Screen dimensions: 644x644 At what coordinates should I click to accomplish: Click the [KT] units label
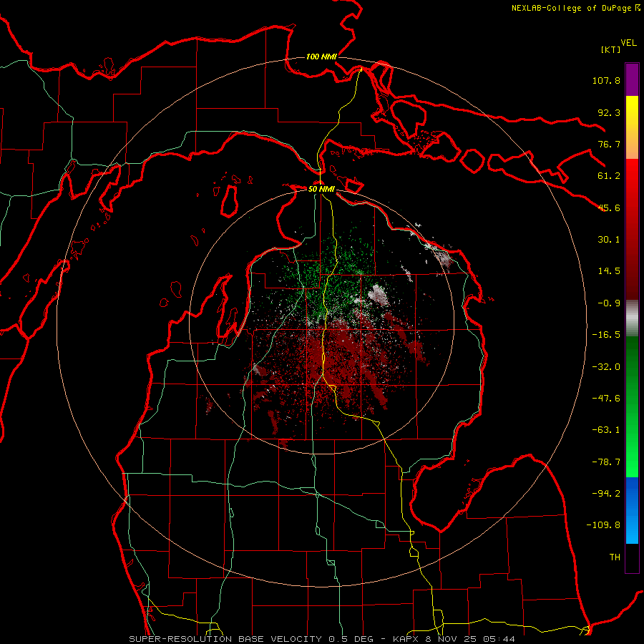point(610,49)
